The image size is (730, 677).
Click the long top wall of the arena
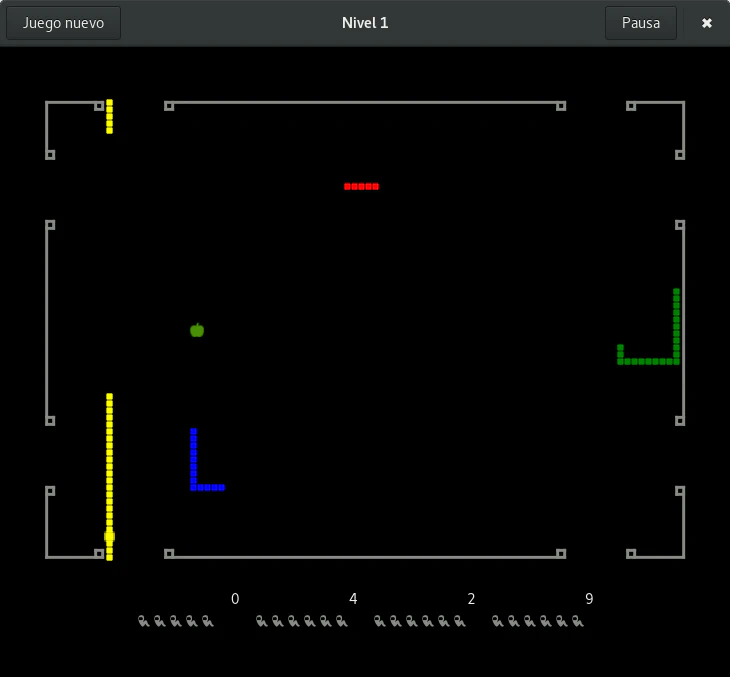click(x=365, y=102)
